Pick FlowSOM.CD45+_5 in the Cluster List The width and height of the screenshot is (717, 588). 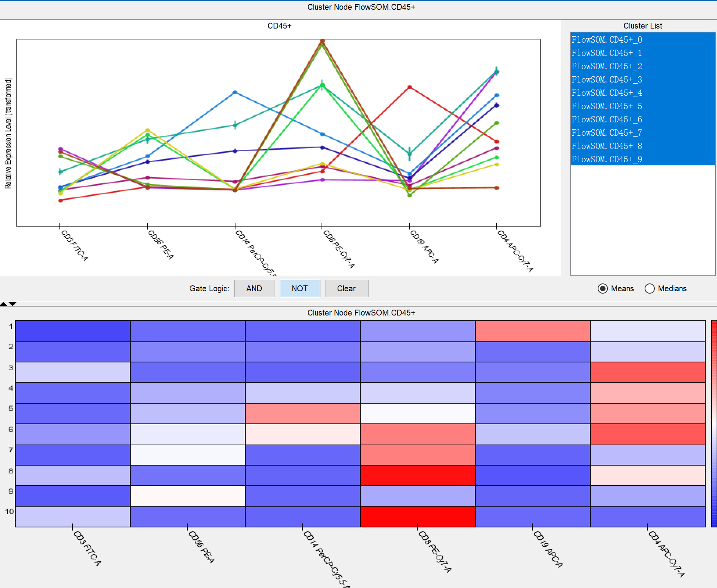[607, 106]
